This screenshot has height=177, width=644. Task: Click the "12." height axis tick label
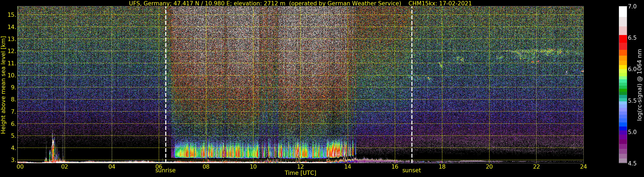pos(12,51)
